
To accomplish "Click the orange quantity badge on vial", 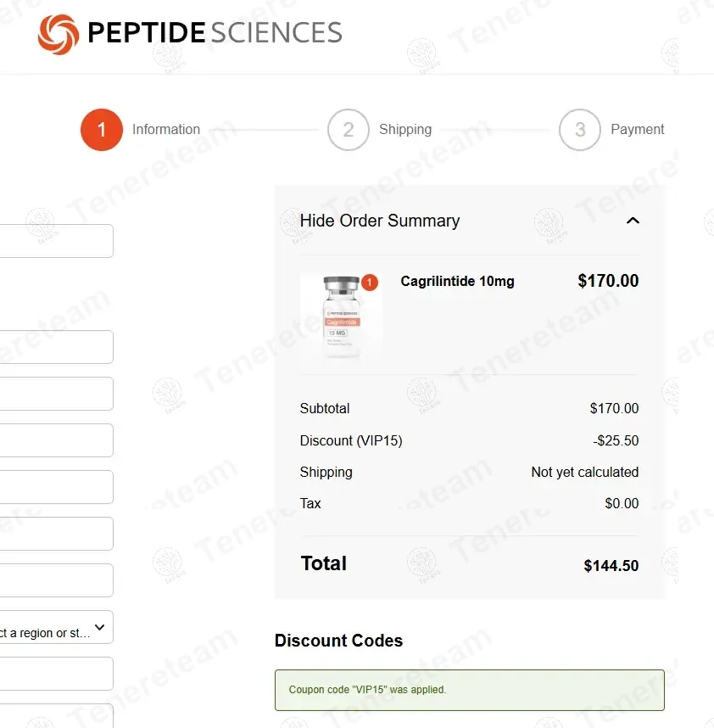I will 370,283.
